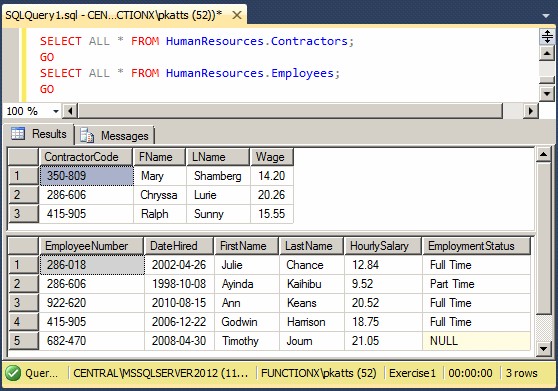Click the ContractorCode column header
The image size is (558, 391).
[85, 157]
